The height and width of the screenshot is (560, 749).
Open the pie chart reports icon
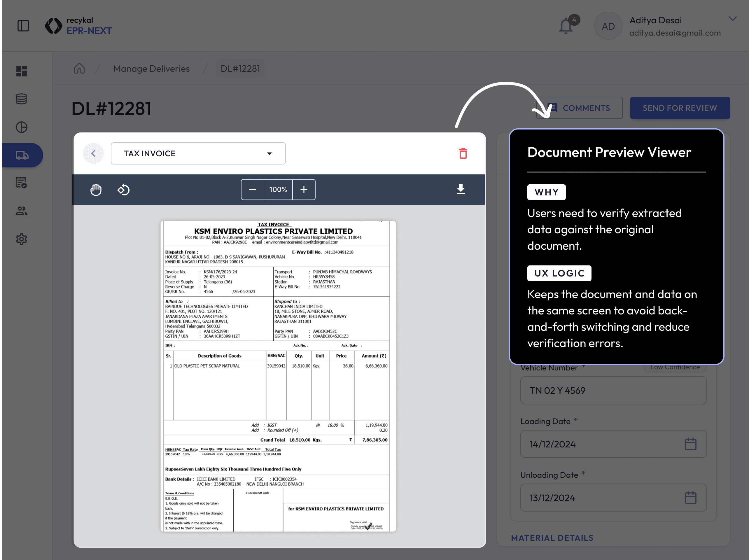point(21,127)
